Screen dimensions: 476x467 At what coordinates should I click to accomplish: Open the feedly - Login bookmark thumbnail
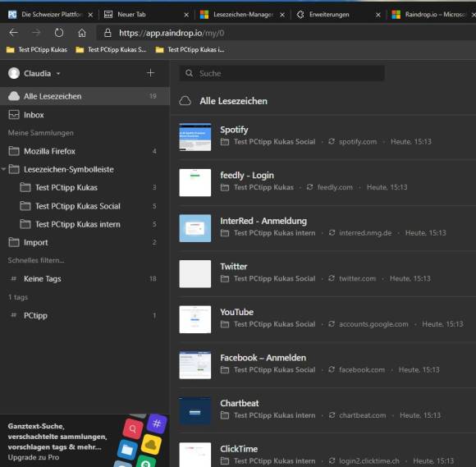[x=195, y=182]
